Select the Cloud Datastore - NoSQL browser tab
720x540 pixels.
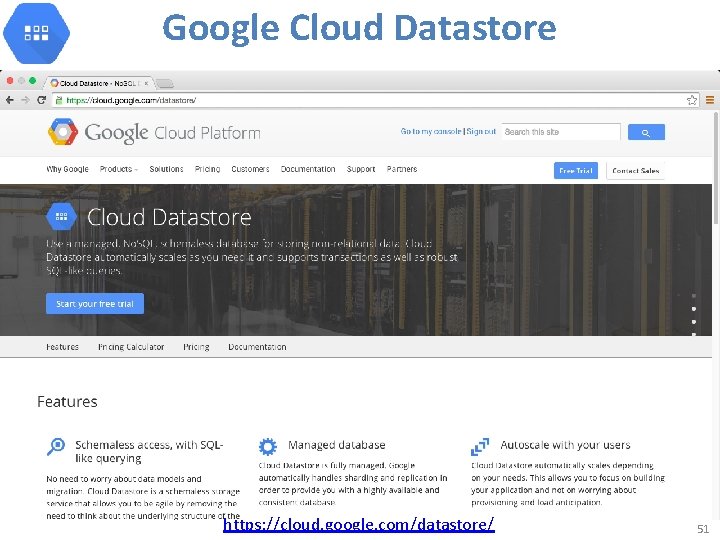[99, 83]
